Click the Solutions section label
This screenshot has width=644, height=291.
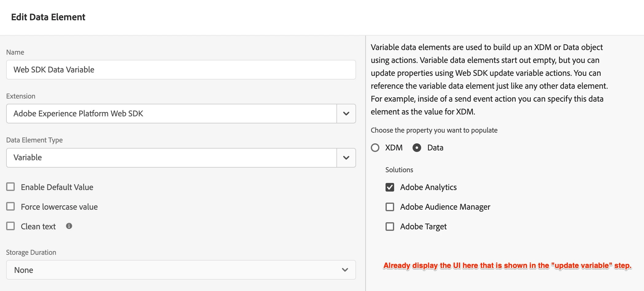[x=399, y=170]
